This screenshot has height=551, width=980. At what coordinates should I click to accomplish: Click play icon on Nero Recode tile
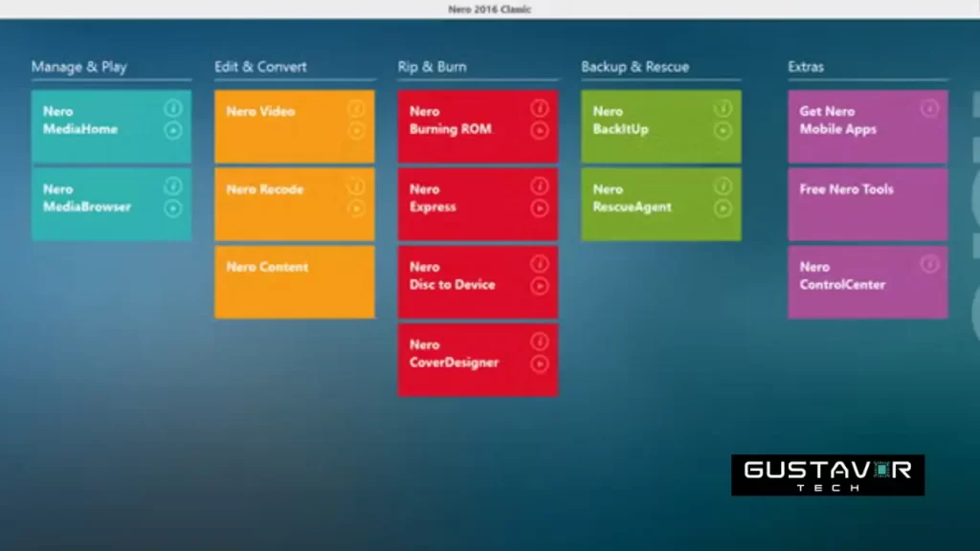click(x=356, y=208)
